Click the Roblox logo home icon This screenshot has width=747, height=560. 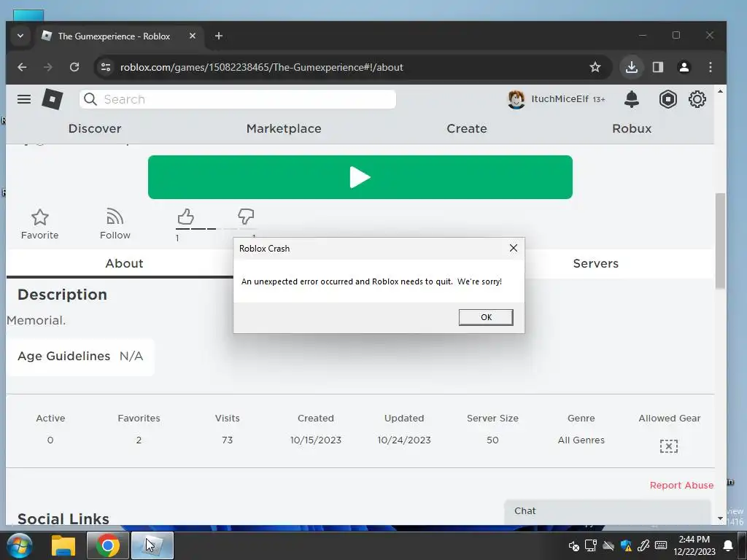(53, 99)
